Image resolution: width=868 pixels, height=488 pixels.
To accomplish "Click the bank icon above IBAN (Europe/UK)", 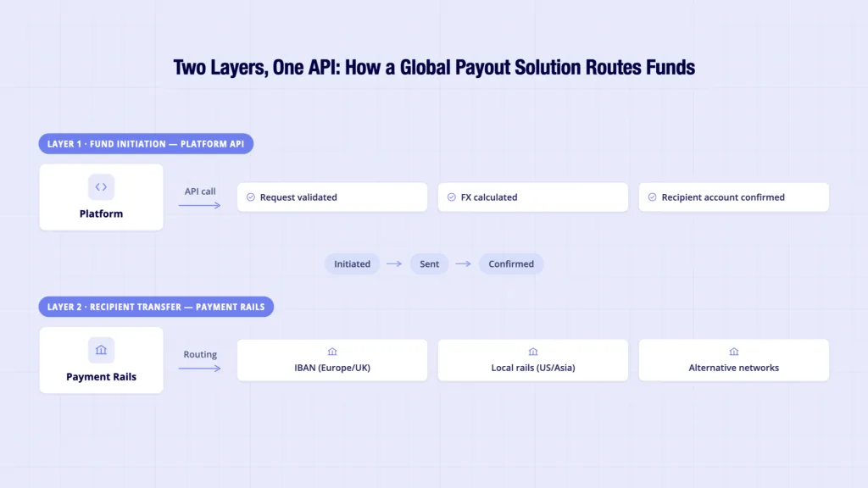I will point(332,352).
